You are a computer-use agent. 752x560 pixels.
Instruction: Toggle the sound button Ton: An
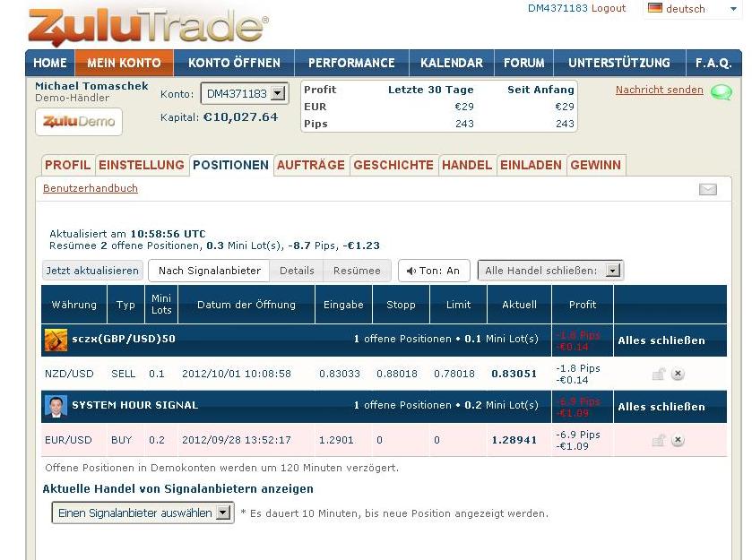(434, 271)
